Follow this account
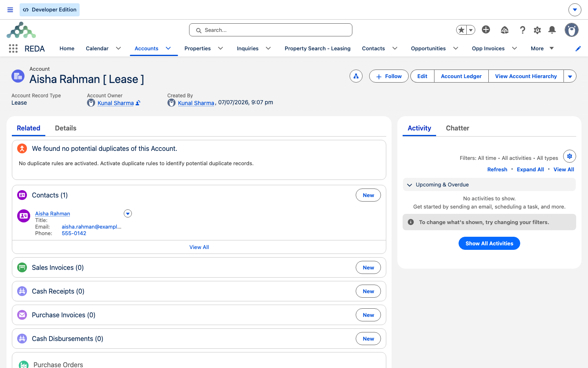 [x=389, y=76]
